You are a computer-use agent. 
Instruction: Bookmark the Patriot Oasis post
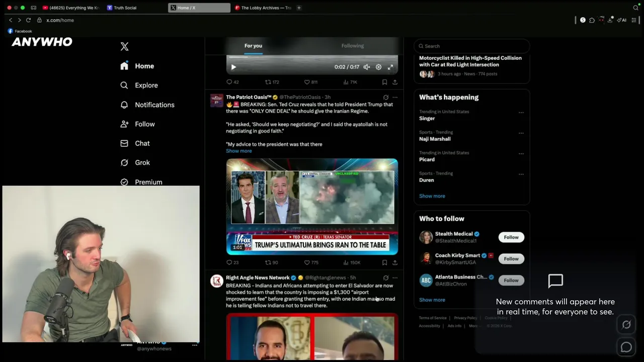point(384,262)
